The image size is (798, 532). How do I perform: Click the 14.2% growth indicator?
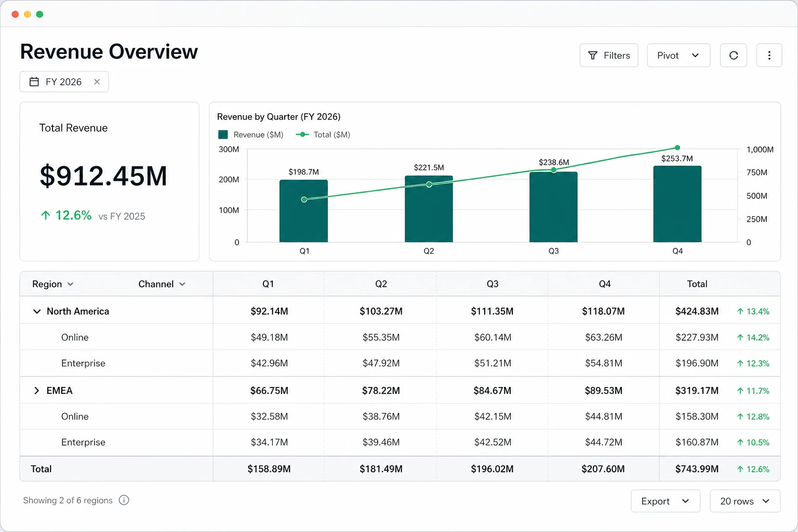pos(753,338)
